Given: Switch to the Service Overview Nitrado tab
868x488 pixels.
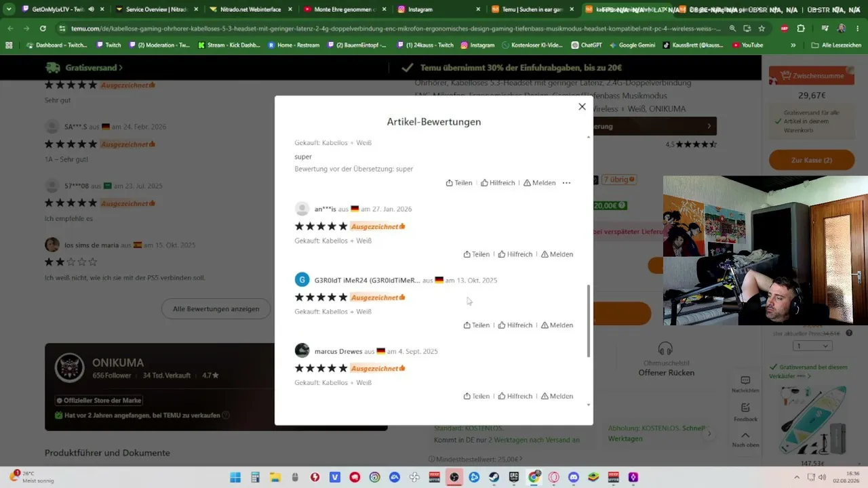Looking at the screenshot, I should [x=156, y=9].
